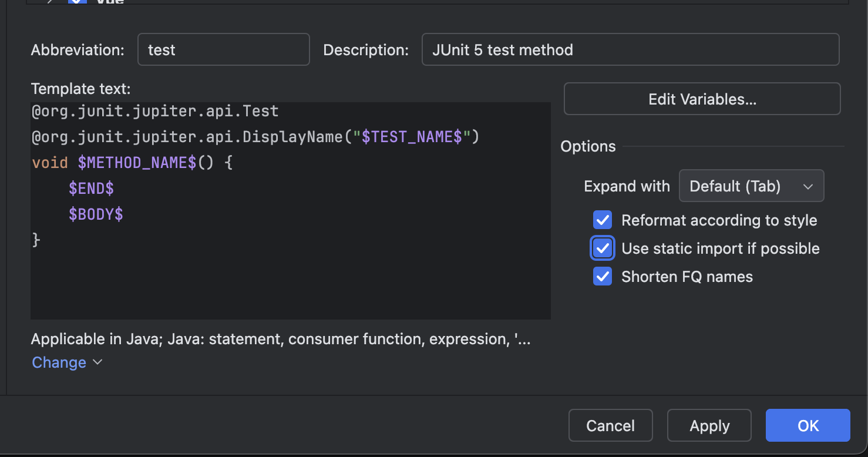Click the chevron arrow beside Change
868x457 pixels.
[98, 362]
